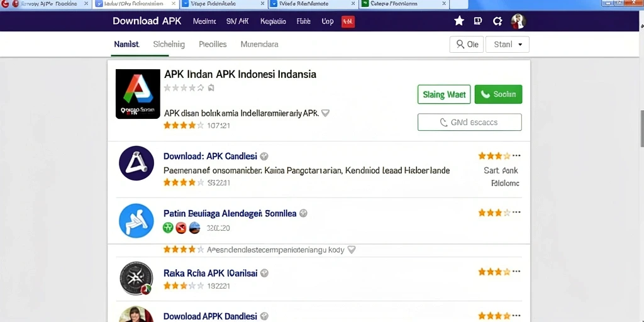Click the blue landscape icon under Patin Beuliaga
Viewport: 644px width, 322px height.
tap(195, 228)
